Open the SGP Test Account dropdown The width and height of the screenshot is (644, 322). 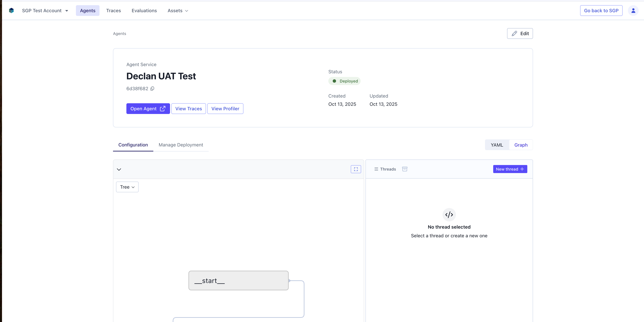pos(45,11)
